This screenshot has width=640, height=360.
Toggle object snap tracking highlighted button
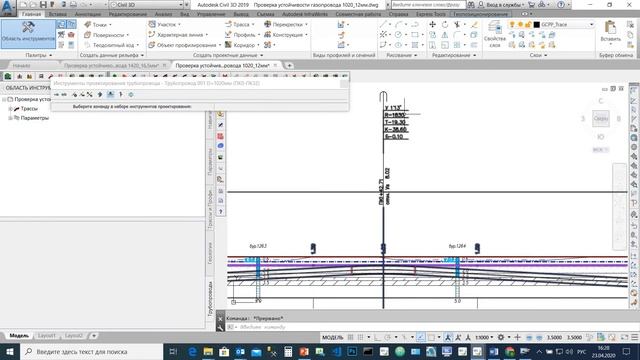(420, 337)
